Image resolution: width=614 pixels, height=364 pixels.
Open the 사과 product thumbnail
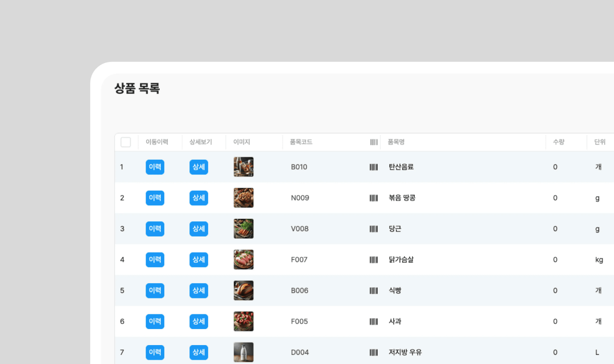click(x=243, y=321)
